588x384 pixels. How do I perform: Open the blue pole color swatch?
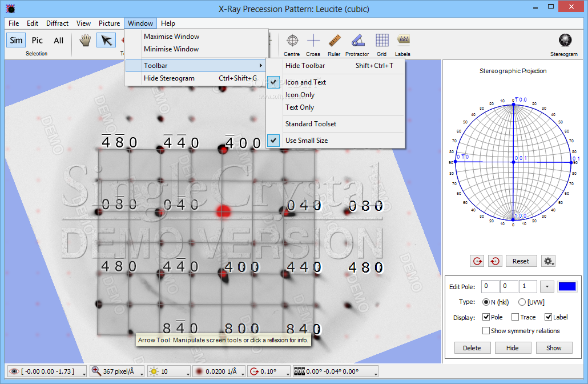tap(567, 286)
